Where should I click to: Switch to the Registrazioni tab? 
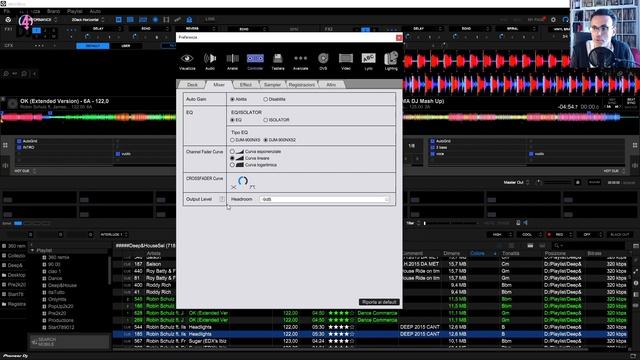tap(302, 84)
